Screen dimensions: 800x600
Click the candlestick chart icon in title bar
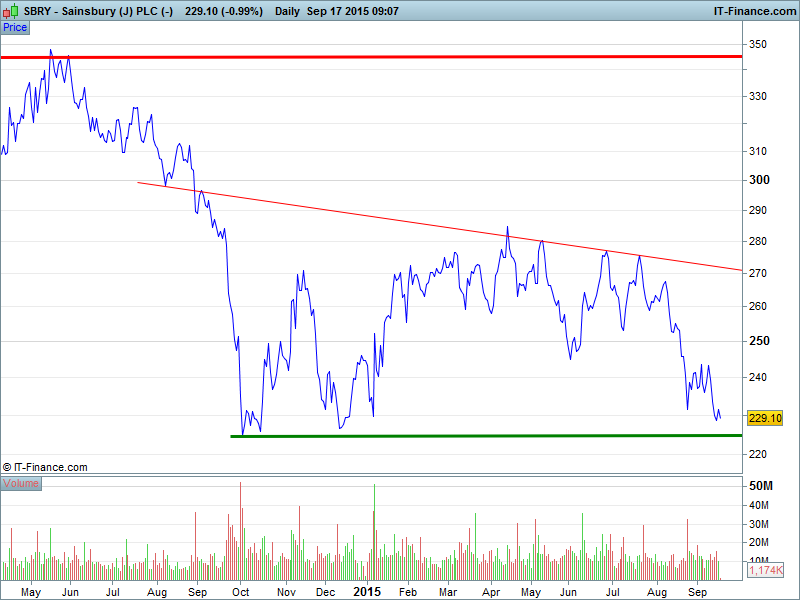pos(11,10)
